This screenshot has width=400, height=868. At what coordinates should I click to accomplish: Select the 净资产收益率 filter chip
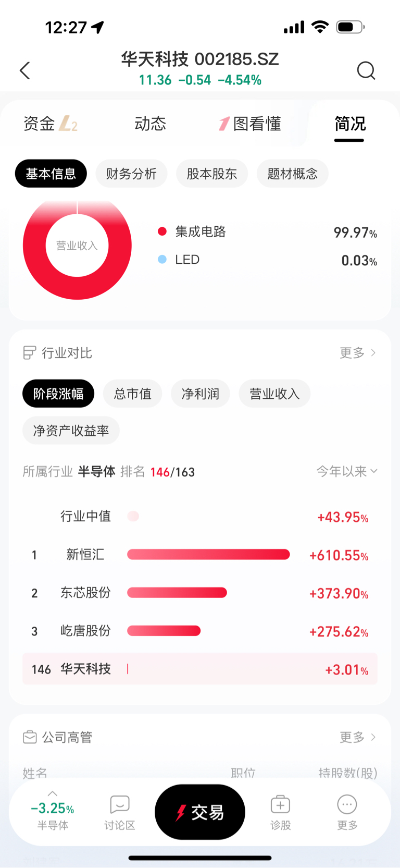tap(71, 431)
